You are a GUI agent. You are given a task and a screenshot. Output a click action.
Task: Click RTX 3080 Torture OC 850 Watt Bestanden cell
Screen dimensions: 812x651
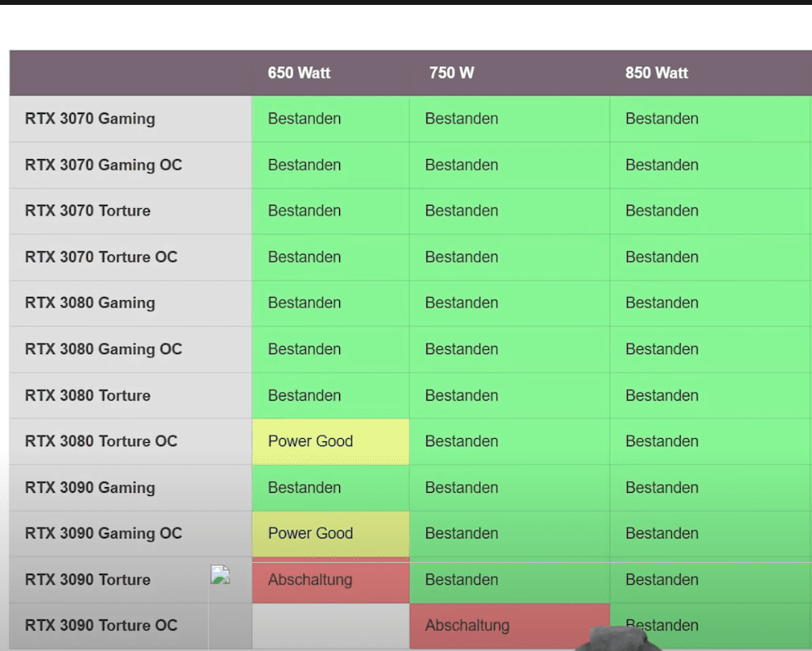coord(711,441)
